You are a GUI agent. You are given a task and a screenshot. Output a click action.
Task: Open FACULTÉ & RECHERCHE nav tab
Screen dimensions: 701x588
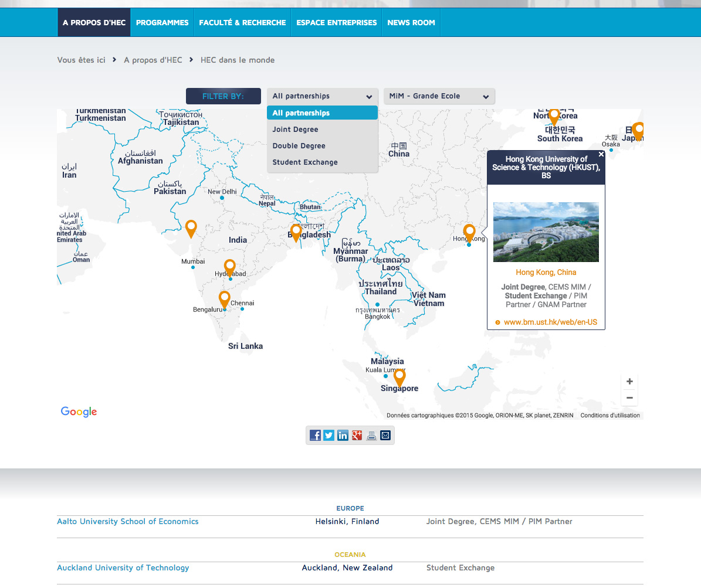coord(242,22)
